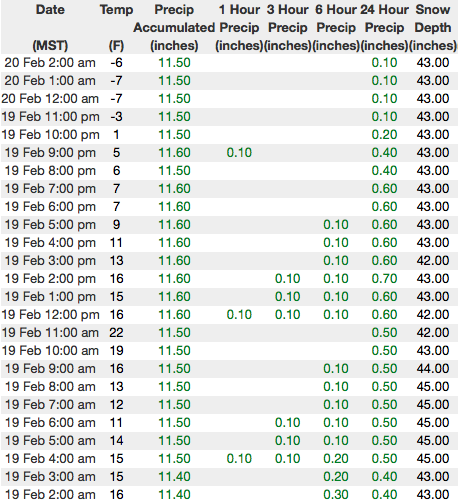Click 3 Hour Precip value at 6:00 am

(288, 423)
